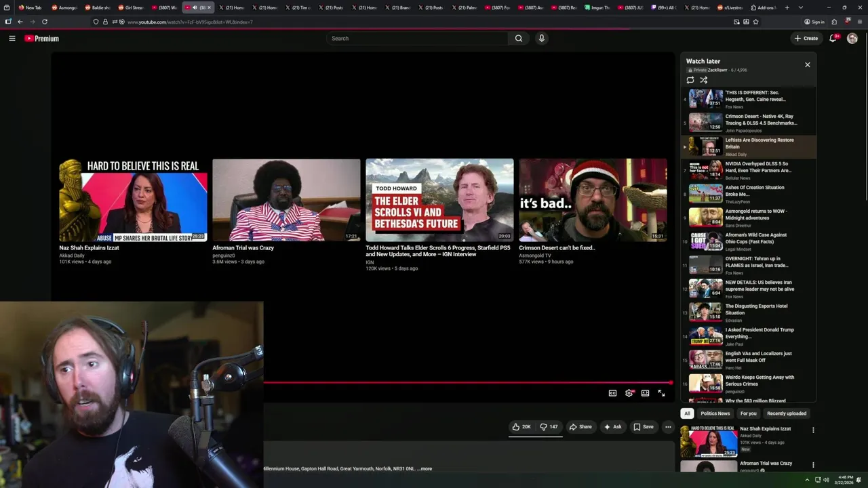Switch to the New Tab browser tab
The height and width of the screenshot is (488, 868).
point(30,7)
